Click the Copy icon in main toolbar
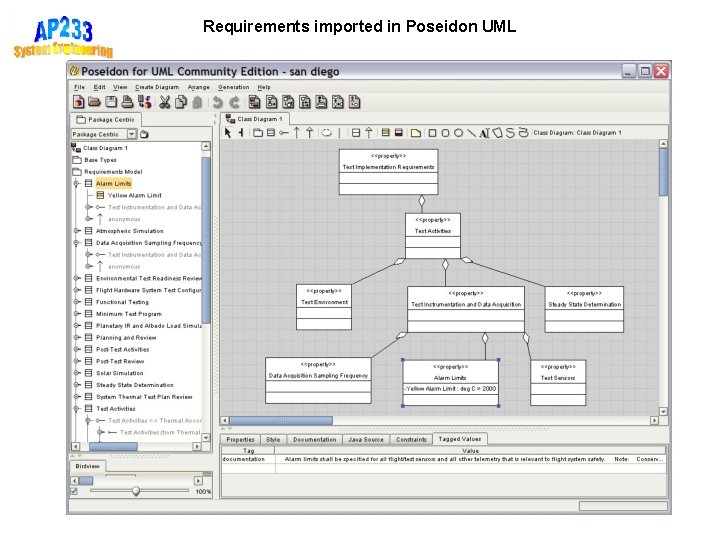The width and height of the screenshot is (720, 540). point(181,102)
